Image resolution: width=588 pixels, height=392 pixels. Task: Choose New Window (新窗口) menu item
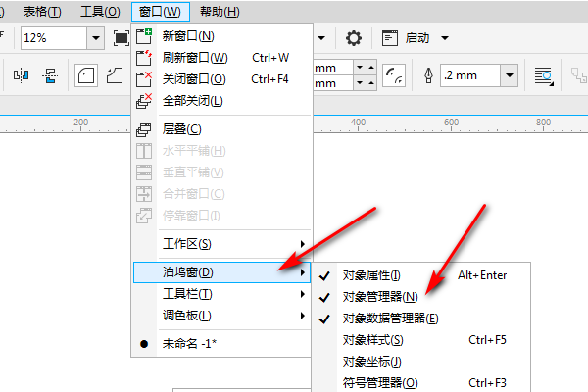coord(222,36)
